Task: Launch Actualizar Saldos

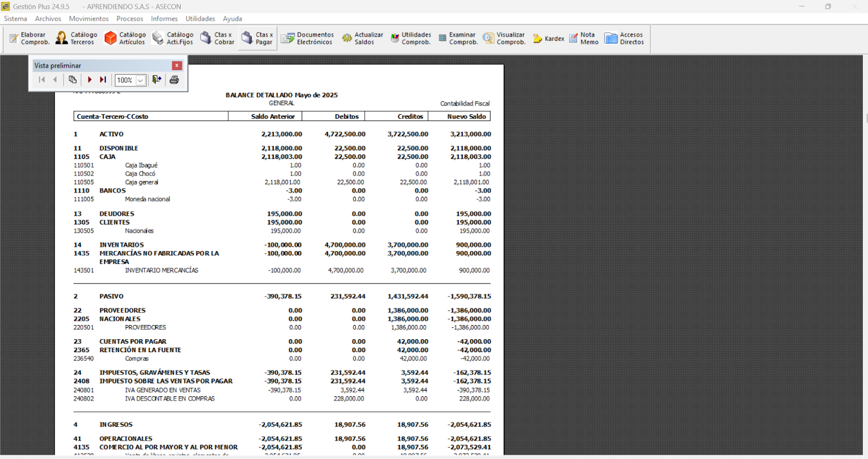Action: [362, 38]
